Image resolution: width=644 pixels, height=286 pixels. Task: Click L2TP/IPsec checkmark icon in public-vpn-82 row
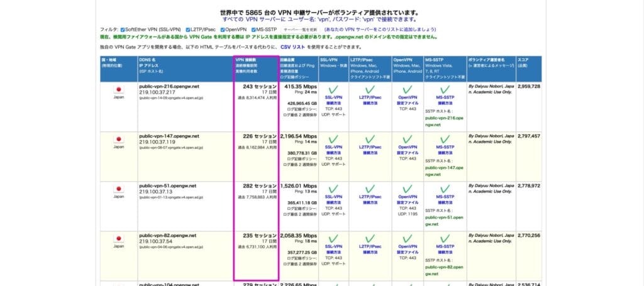click(x=370, y=239)
